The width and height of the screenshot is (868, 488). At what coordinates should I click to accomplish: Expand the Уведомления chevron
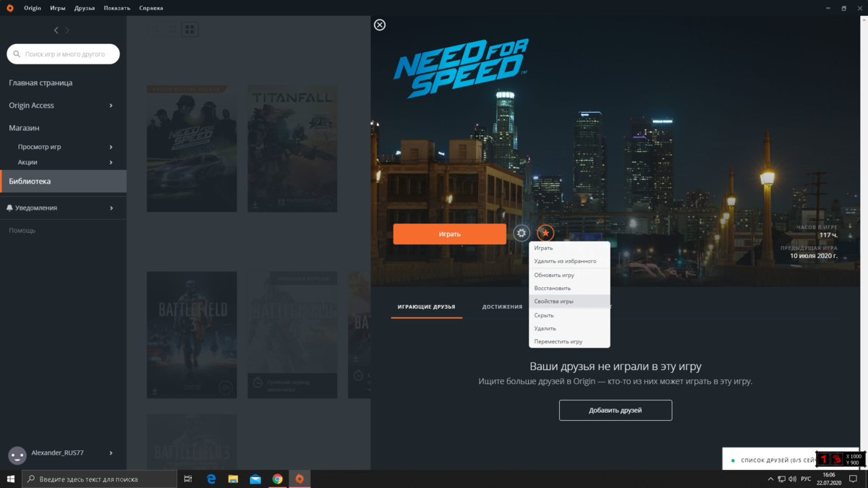pyautogui.click(x=111, y=208)
